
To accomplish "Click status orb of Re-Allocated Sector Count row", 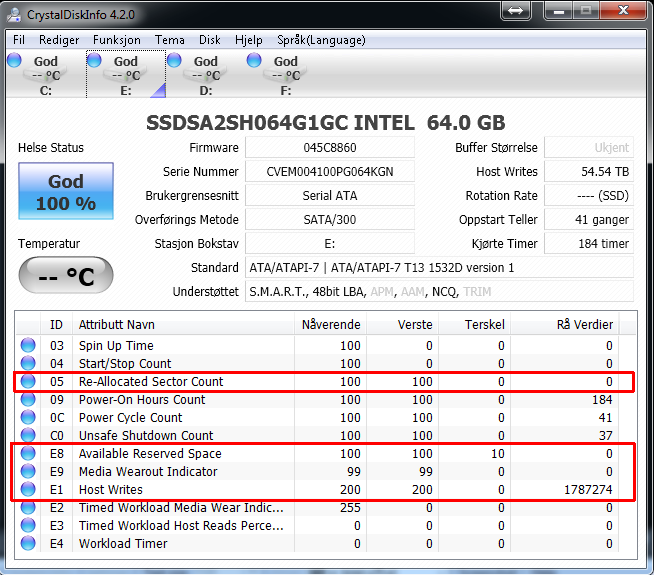I will (28, 381).
